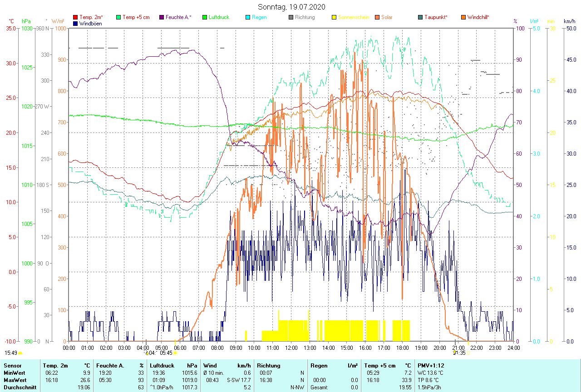Click the 'Temp. 2m' table column header
581x392 pixels.
(x=55, y=365)
